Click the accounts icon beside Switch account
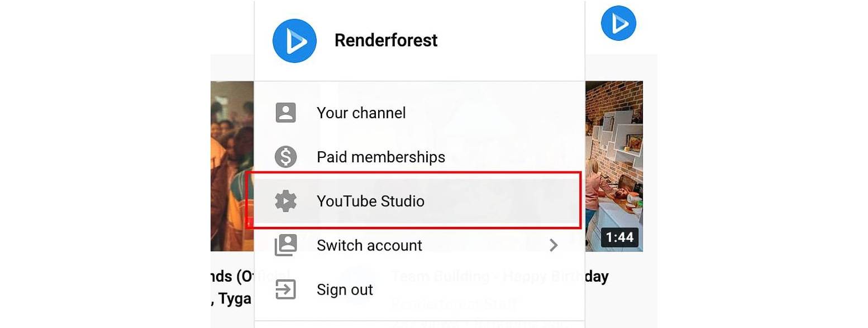The image size is (868, 328). 286,245
